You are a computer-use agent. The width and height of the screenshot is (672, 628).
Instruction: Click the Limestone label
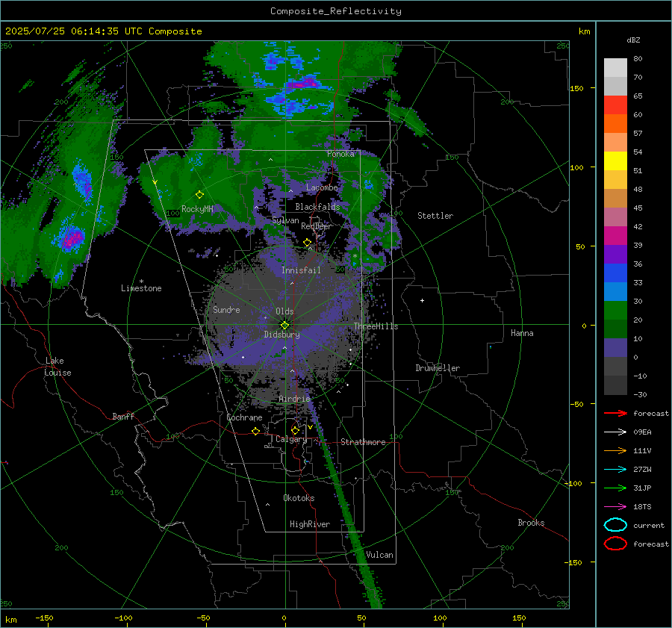141,288
